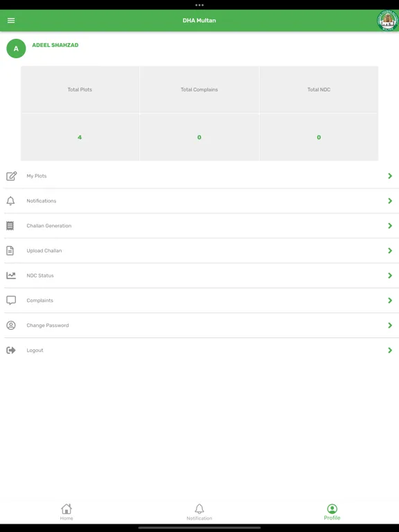Tap the Upload Challan label

point(44,250)
